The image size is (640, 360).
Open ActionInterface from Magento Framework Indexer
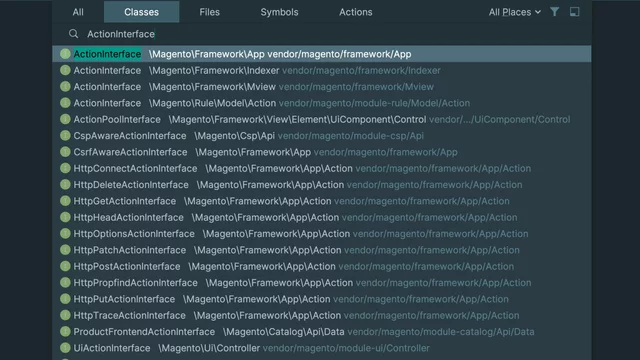(x=322, y=70)
